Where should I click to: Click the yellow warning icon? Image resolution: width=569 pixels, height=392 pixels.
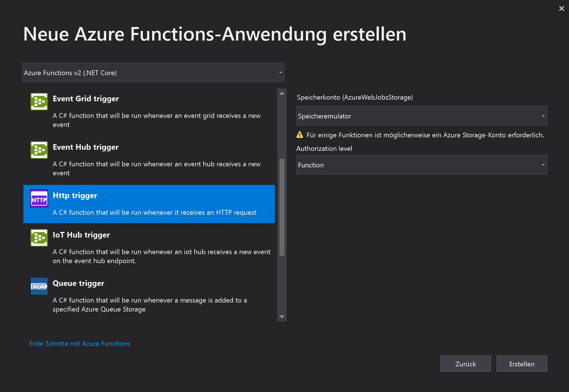pyautogui.click(x=300, y=135)
